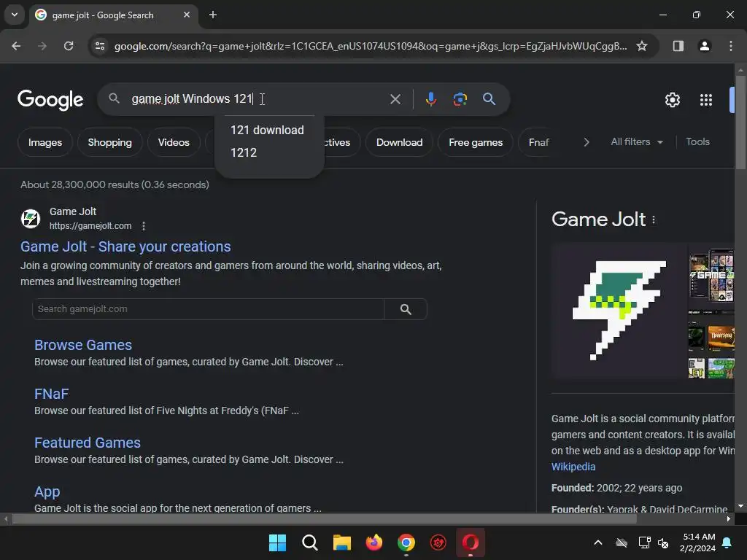Search by image with Google Lens
This screenshot has height=560, width=747.
460,99
